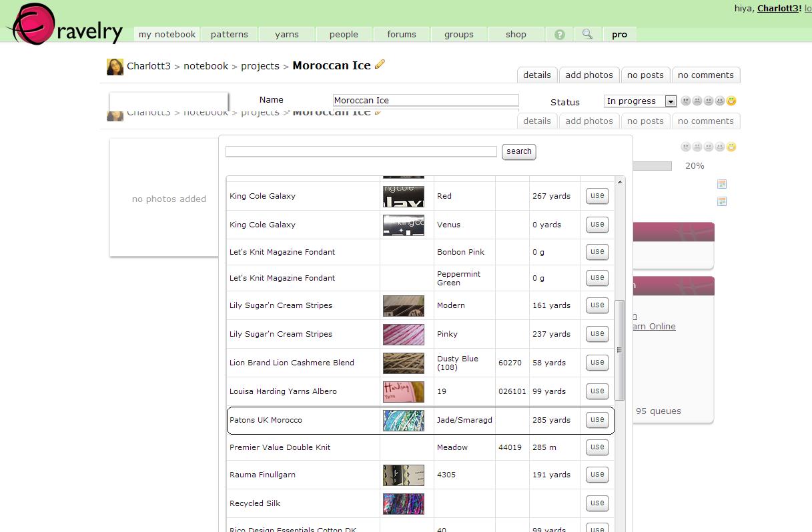Use the Recycled Silk yarn
The image size is (812, 532).
click(x=597, y=503)
